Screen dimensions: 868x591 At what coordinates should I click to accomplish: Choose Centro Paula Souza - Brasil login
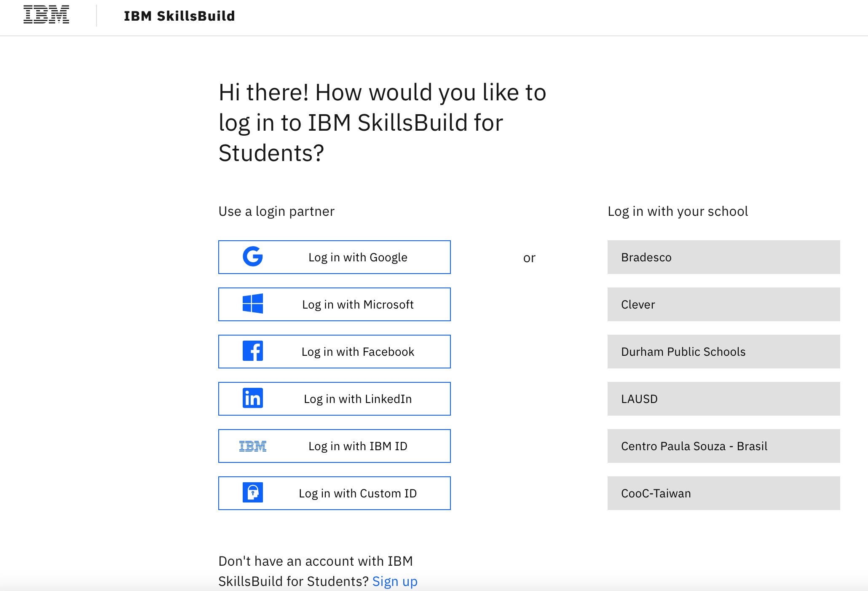point(723,446)
